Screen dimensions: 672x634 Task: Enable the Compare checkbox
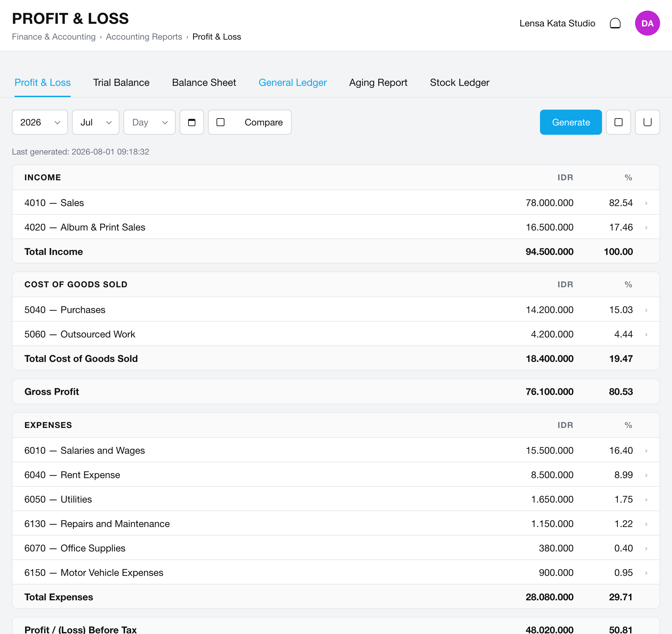(220, 122)
